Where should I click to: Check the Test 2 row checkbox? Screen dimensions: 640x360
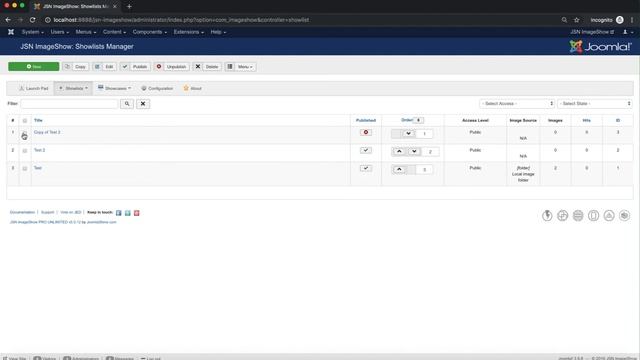[25, 151]
